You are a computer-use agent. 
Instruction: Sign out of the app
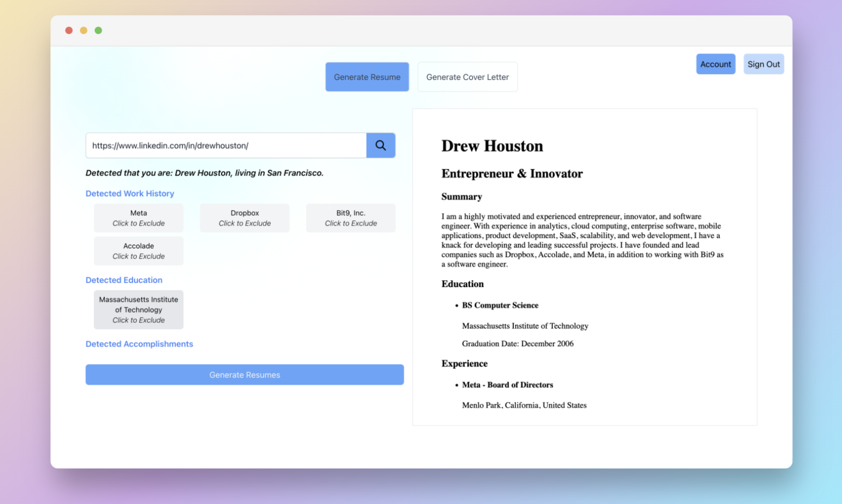coord(764,64)
